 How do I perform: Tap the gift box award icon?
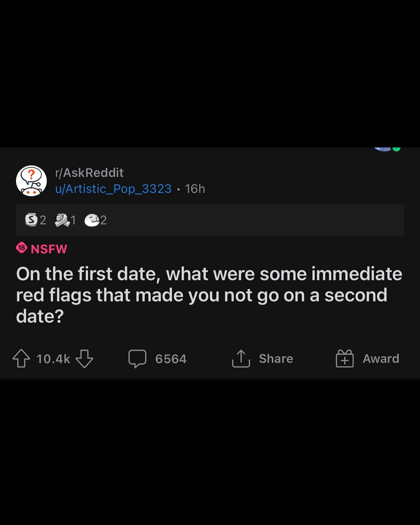[344, 358]
